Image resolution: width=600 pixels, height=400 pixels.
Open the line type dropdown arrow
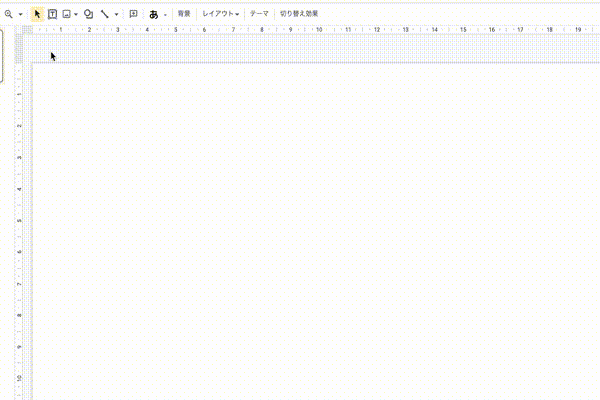pos(116,15)
